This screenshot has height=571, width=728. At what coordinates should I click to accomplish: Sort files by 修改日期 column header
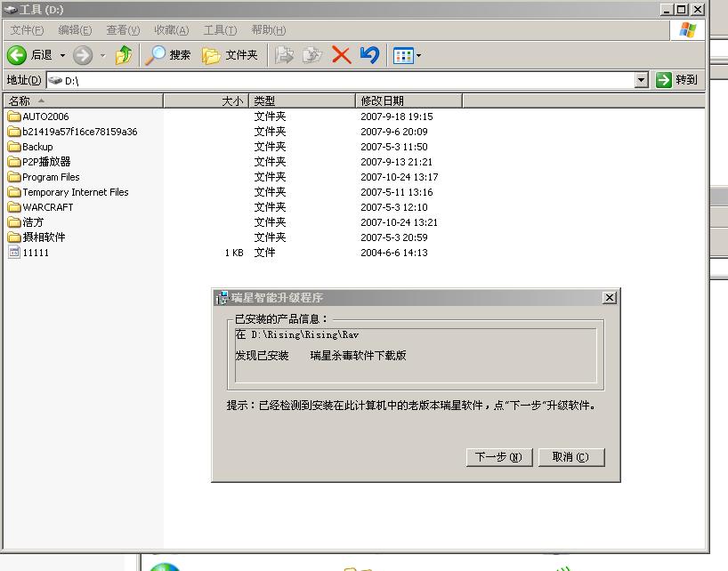[383, 101]
